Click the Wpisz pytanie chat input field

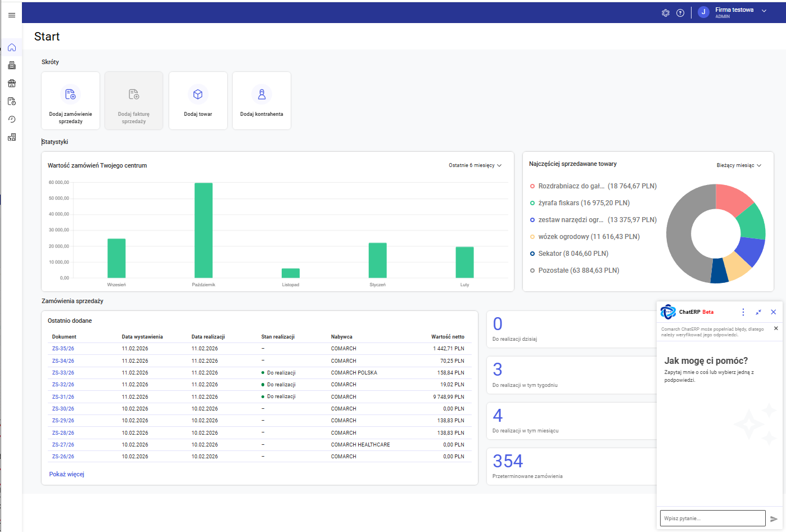click(712, 519)
